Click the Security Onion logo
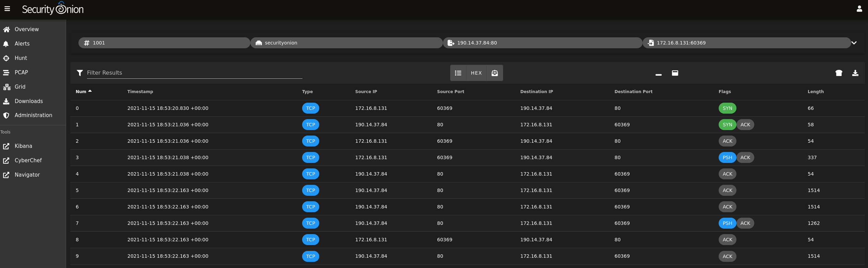Image resolution: width=868 pixels, height=268 pixels. (53, 9)
